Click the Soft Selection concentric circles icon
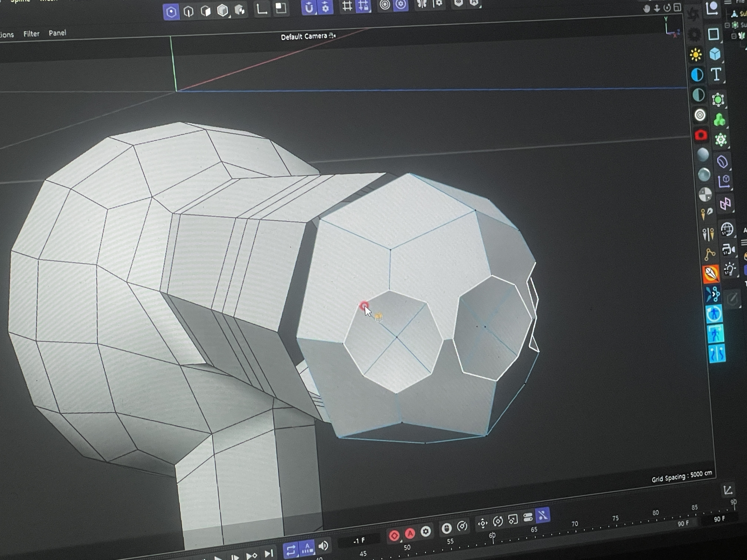 click(x=385, y=5)
